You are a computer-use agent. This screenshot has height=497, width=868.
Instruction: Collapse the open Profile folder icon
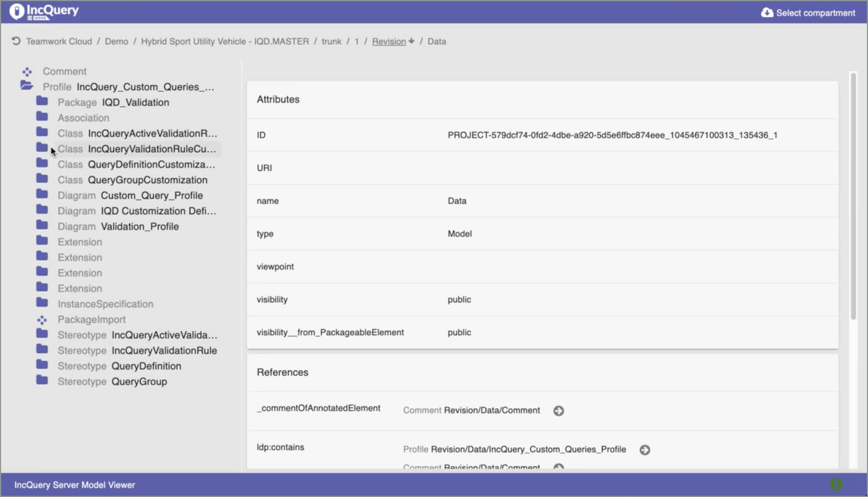click(27, 86)
